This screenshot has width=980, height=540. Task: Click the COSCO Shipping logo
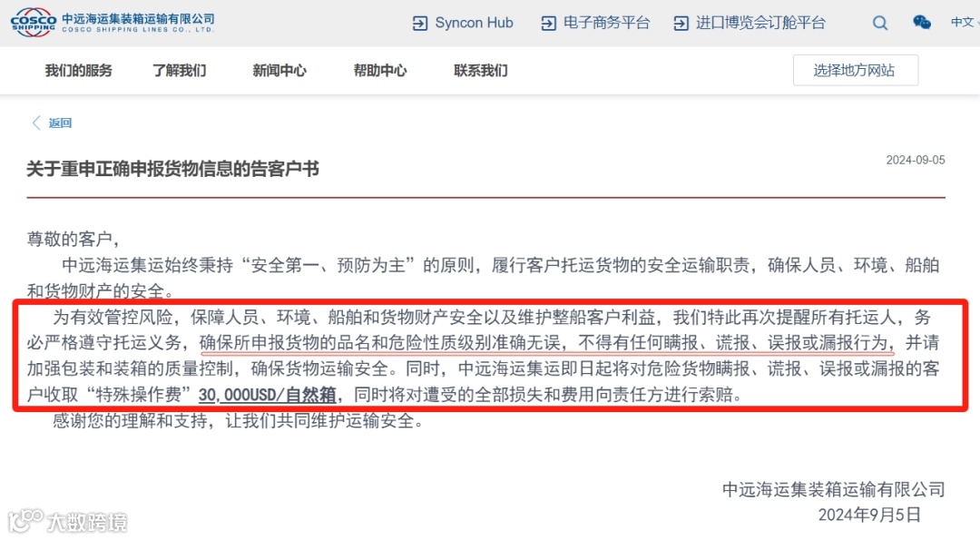[x=113, y=22]
